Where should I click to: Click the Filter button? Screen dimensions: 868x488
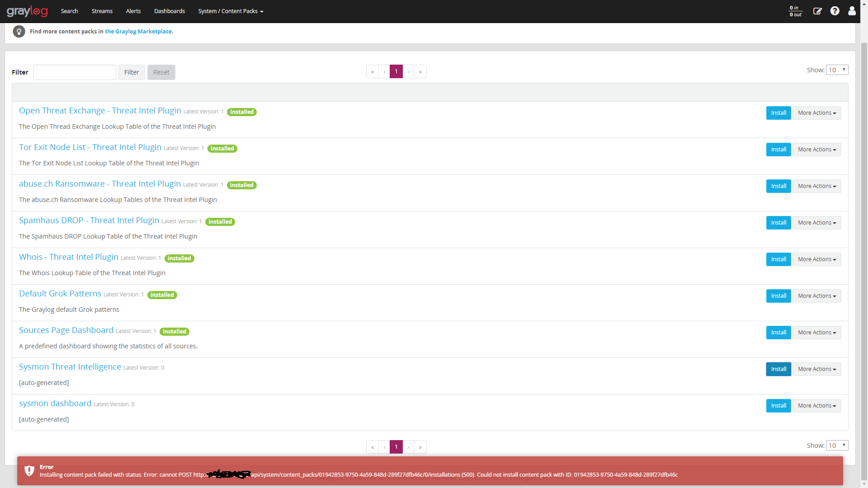click(132, 72)
